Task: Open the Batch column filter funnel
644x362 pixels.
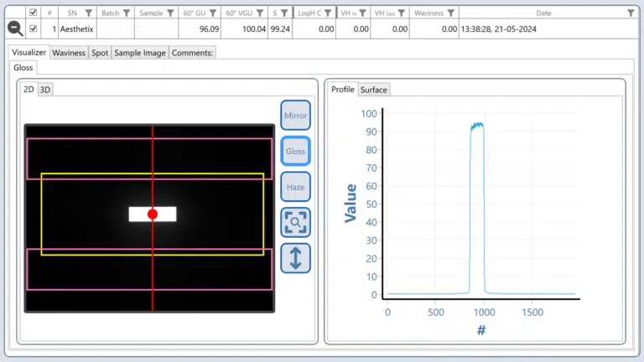Action: [x=127, y=13]
